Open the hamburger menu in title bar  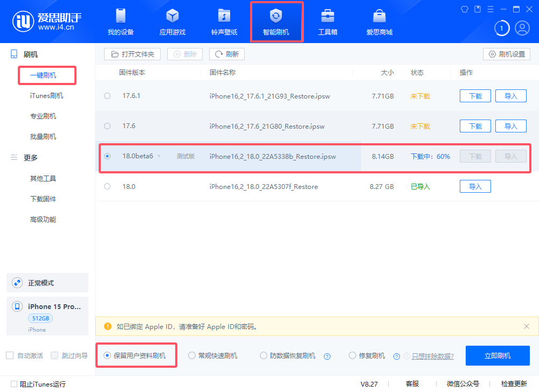coord(489,9)
